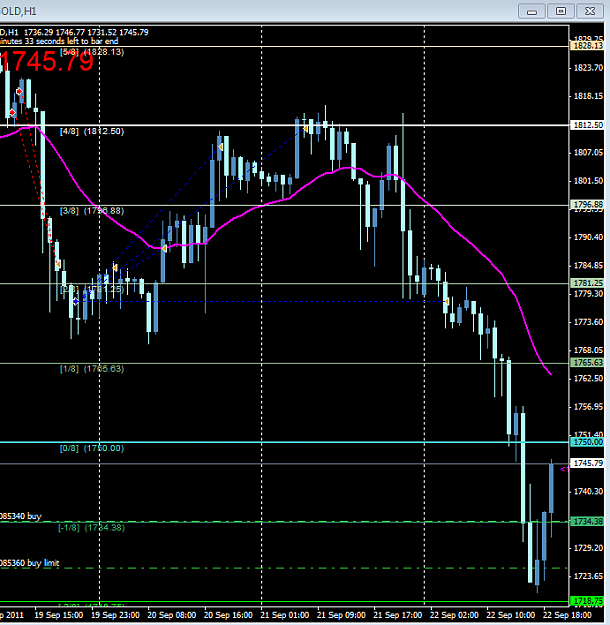Click the 20 Sep 08:00 time label

(171, 615)
